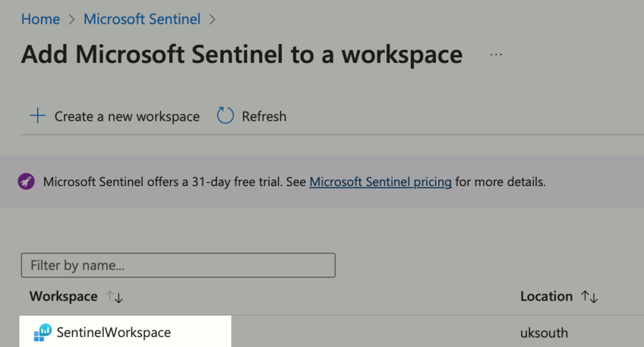This screenshot has width=644, height=347.
Task: Click the SentinelWorkspace blue chart icon
Action: (x=43, y=333)
